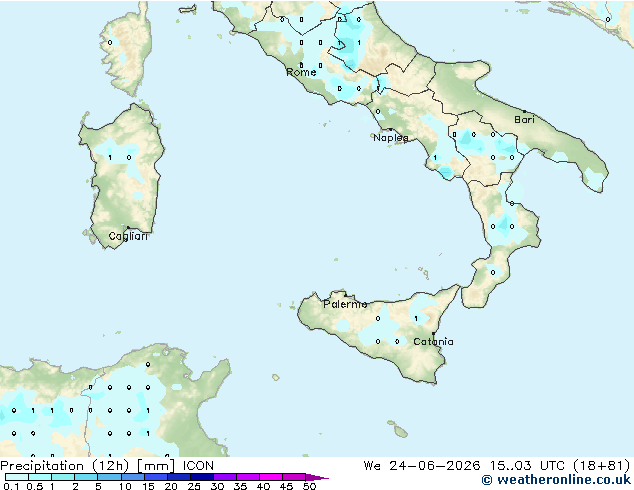Click the '(18+81)' forecast run text
Image resolution: width=634 pixels, height=490 pixels.
point(601,466)
